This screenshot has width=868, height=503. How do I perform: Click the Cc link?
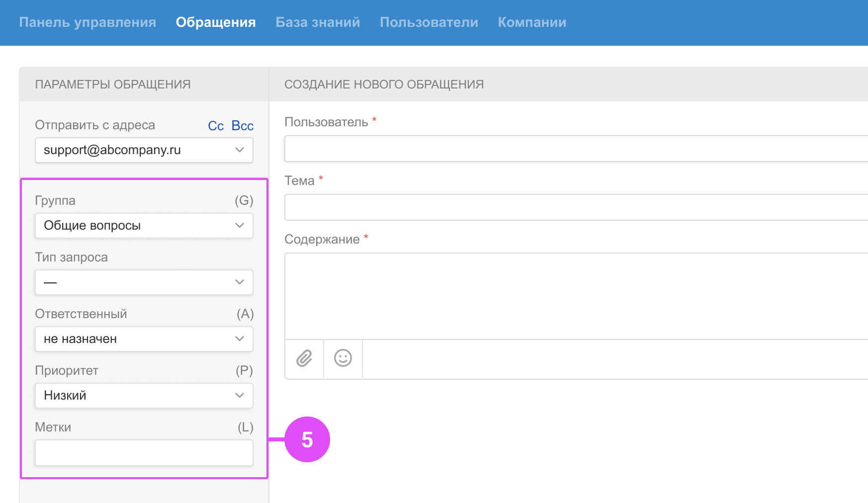pos(216,126)
